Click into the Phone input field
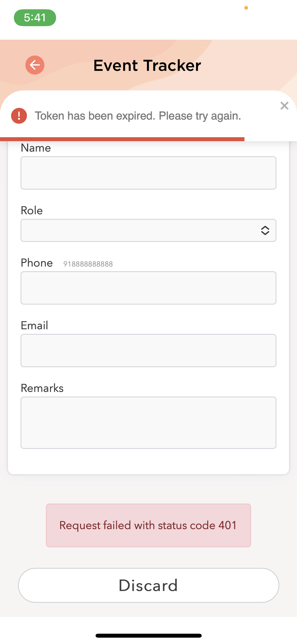This screenshot has width=297, height=644. [148, 288]
